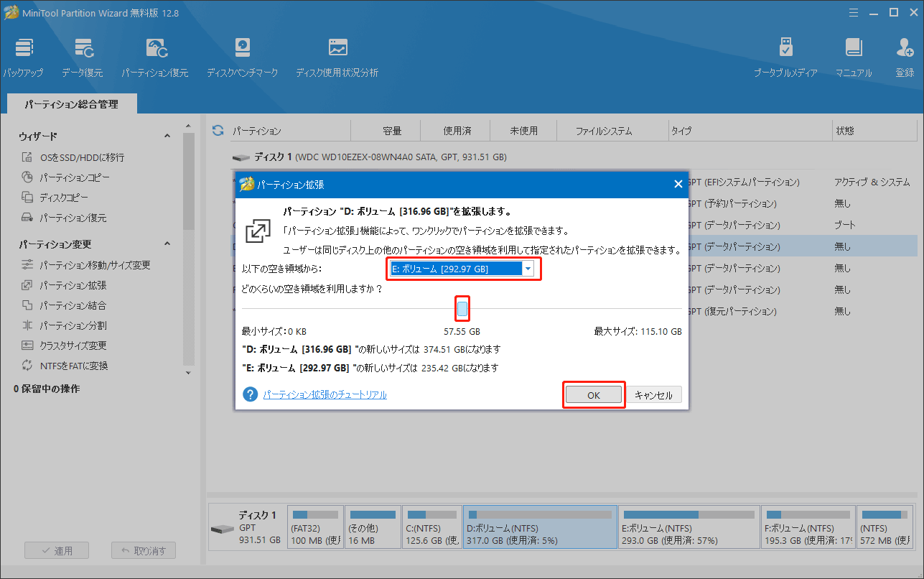Select the パーティション総合管理 tab
This screenshot has height=579, width=924.
[71, 104]
